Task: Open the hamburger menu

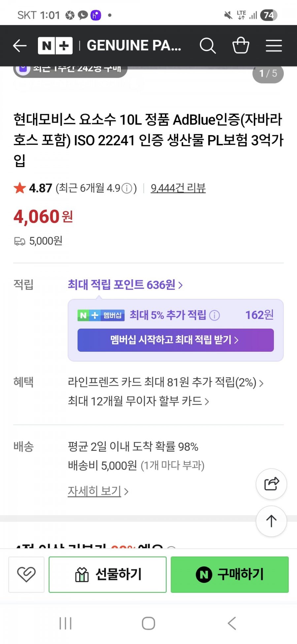Action: coord(274,46)
